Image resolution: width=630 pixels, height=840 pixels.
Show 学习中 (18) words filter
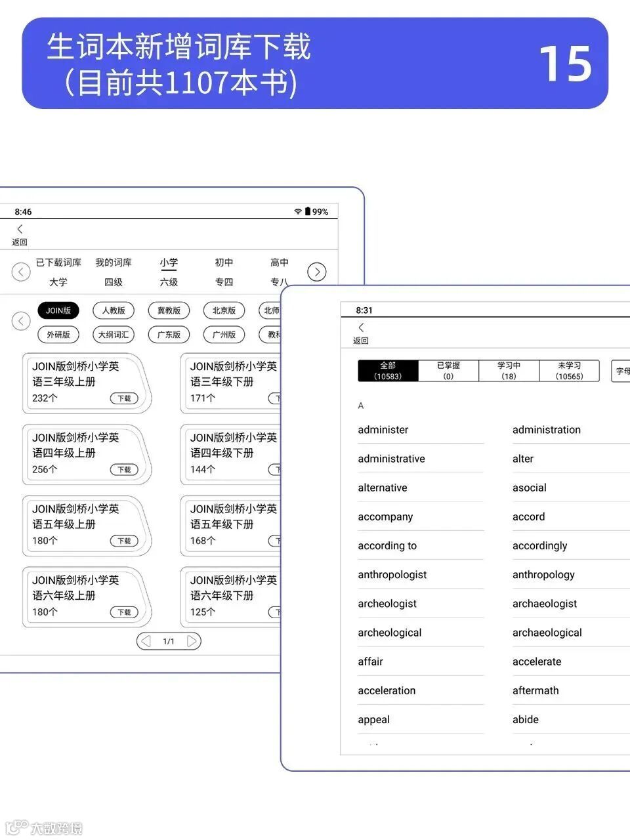pyautogui.click(x=509, y=371)
